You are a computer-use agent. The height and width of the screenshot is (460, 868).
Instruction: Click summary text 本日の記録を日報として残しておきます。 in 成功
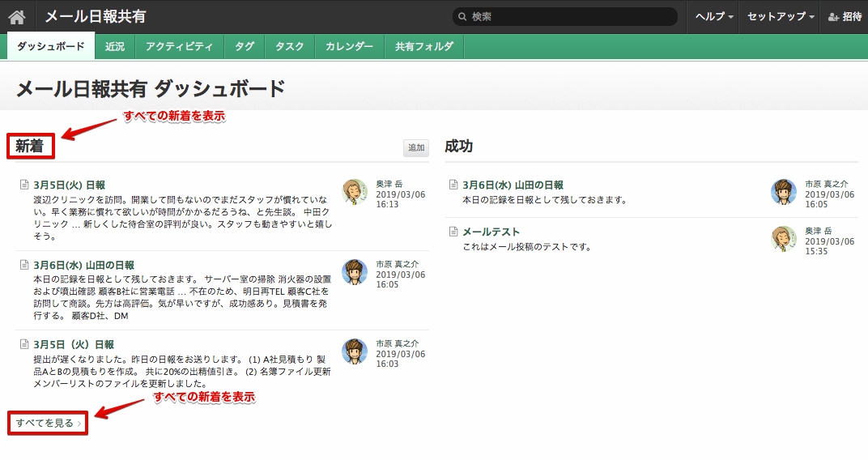click(545, 199)
